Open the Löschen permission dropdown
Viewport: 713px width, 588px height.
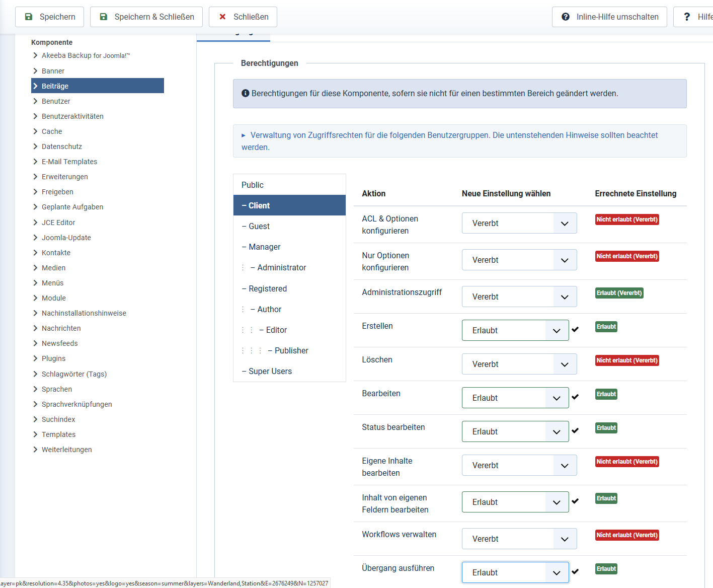(519, 364)
